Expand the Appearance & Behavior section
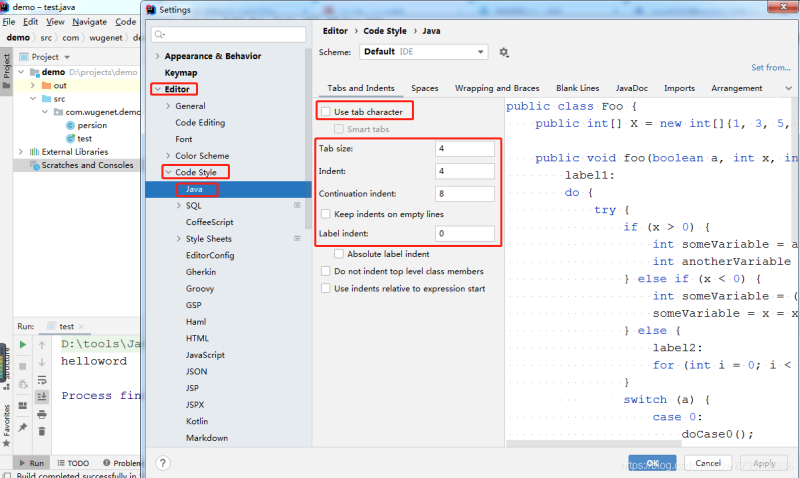Screen dimensions: 800x478 pos(157,56)
